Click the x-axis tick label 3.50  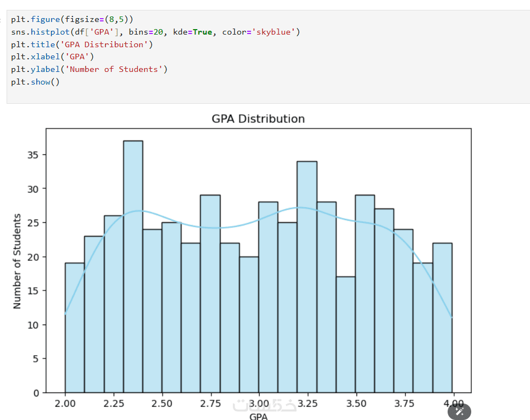[x=356, y=404]
